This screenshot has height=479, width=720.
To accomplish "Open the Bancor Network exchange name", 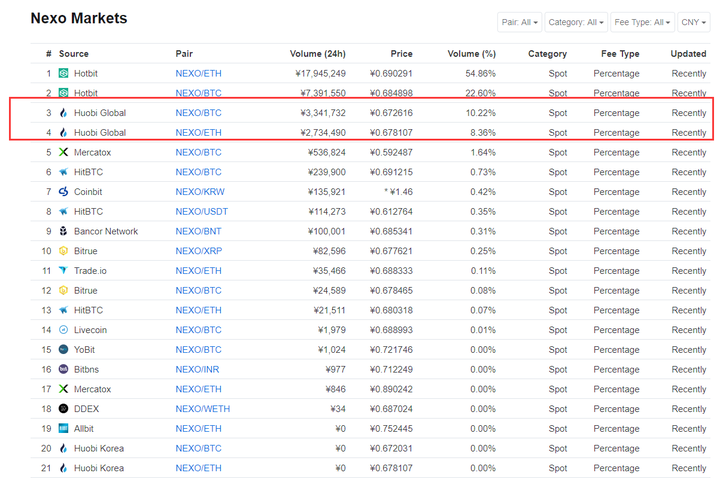I will (106, 231).
